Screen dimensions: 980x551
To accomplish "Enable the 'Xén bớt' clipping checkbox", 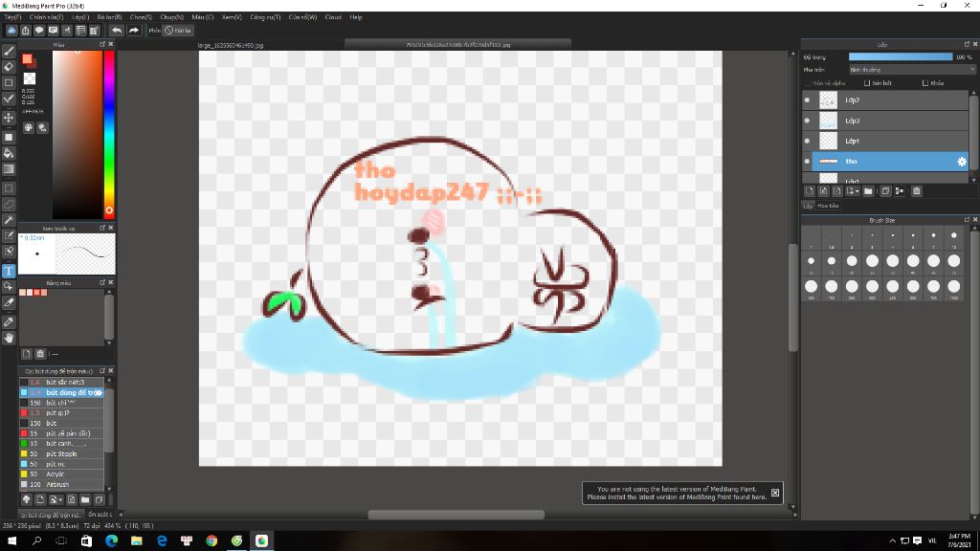I will click(x=867, y=83).
